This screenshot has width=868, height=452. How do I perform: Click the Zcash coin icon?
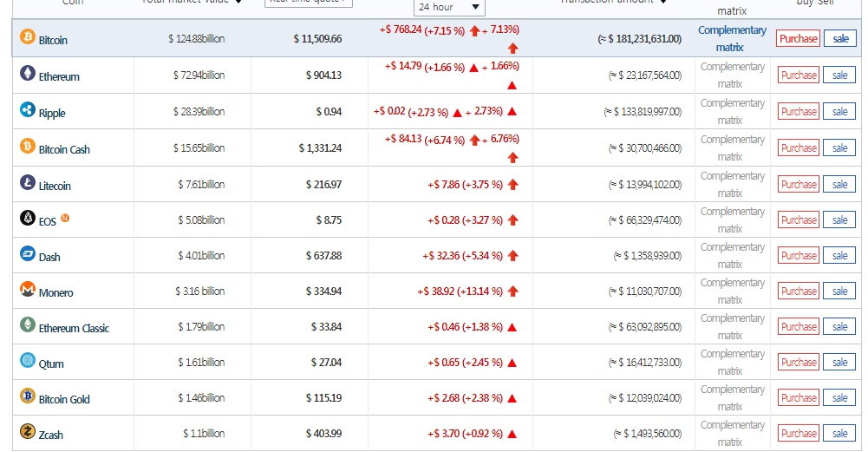pyautogui.click(x=28, y=432)
